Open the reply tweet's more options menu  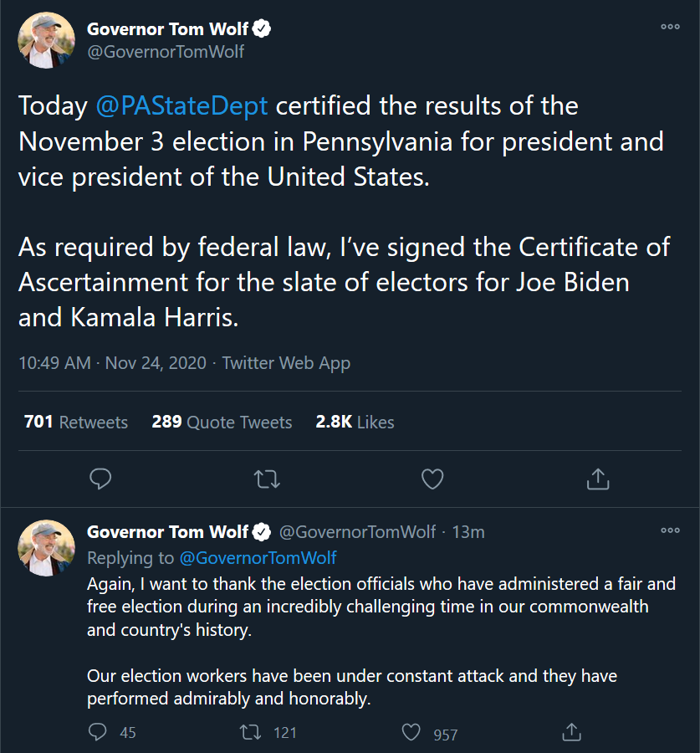pos(670,530)
